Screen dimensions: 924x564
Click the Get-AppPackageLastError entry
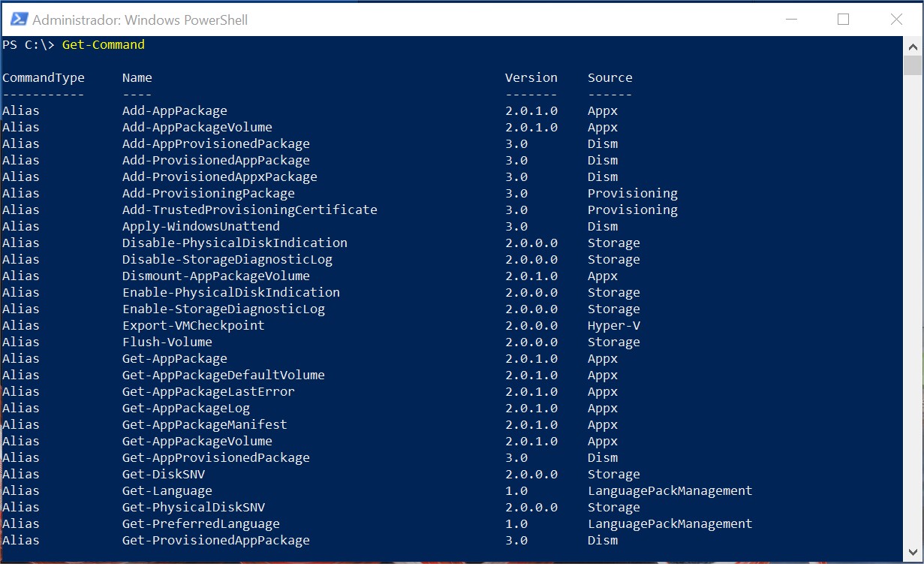pyautogui.click(x=209, y=392)
